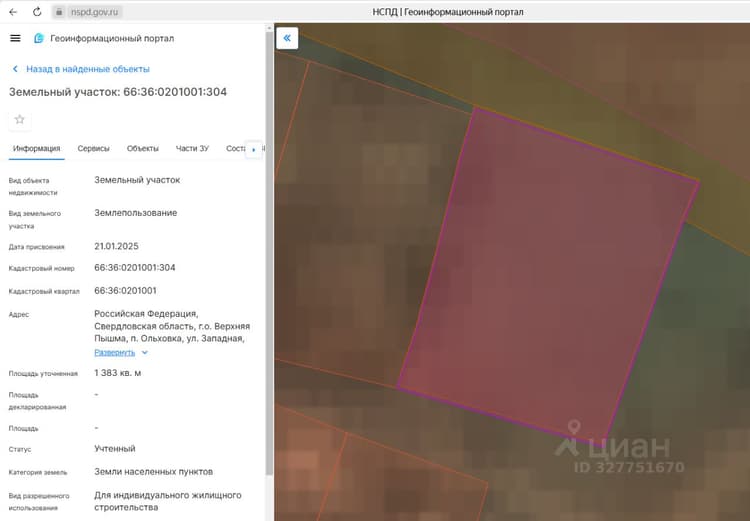The height and width of the screenshot is (521, 750).
Task: Click the Назад в найденные объекты link
Action: (x=88, y=69)
